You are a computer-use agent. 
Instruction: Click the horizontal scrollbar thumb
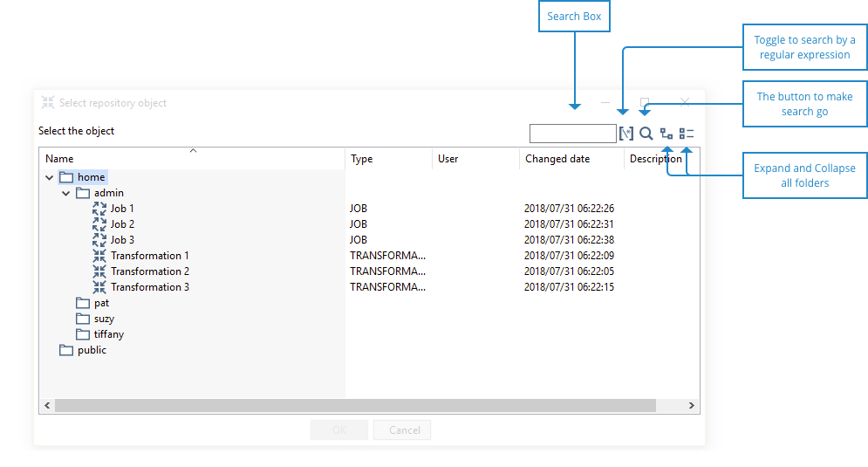pos(355,406)
